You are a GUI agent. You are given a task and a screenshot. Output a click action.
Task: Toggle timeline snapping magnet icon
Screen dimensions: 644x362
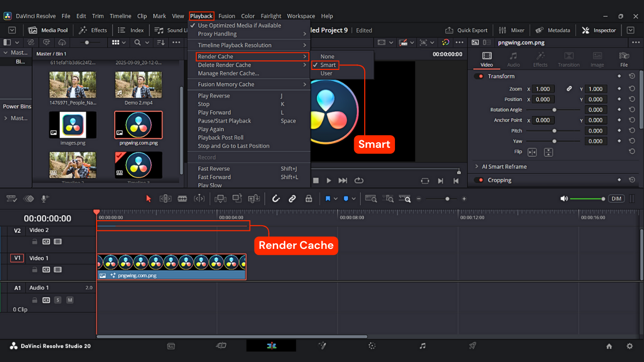[x=276, y=199]
